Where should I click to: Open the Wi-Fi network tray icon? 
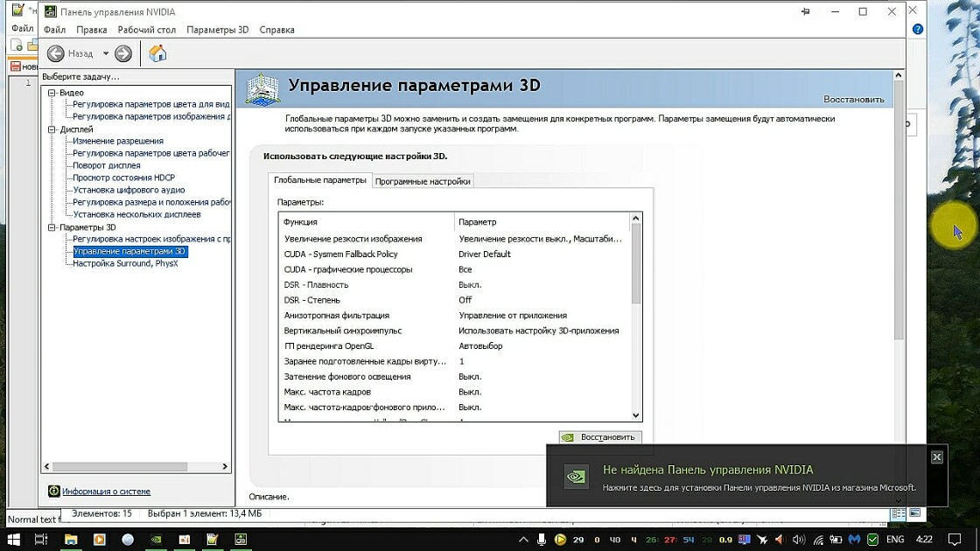[818, 539]
